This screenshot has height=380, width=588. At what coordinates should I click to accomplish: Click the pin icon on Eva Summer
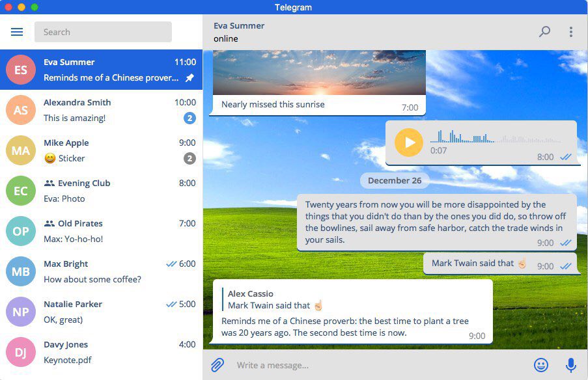[x=189, y=77]
